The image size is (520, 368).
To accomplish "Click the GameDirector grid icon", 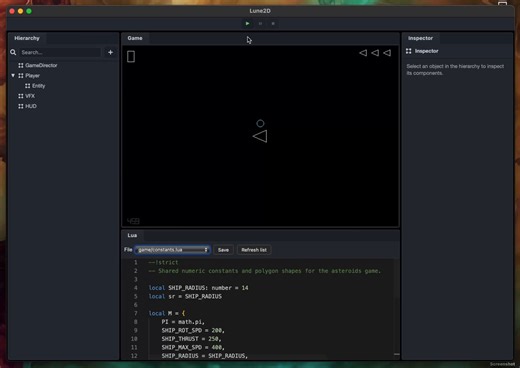I will pyautogui.click(x=21, y=65).
